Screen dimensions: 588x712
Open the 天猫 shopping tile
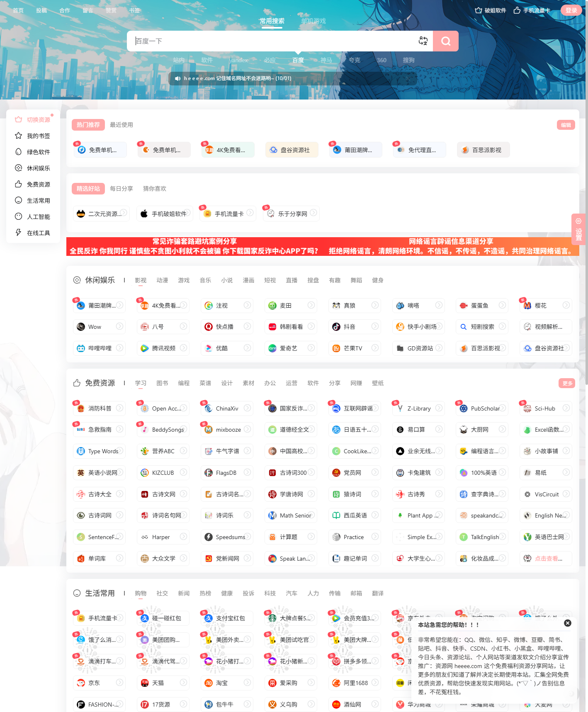point(163,683)
